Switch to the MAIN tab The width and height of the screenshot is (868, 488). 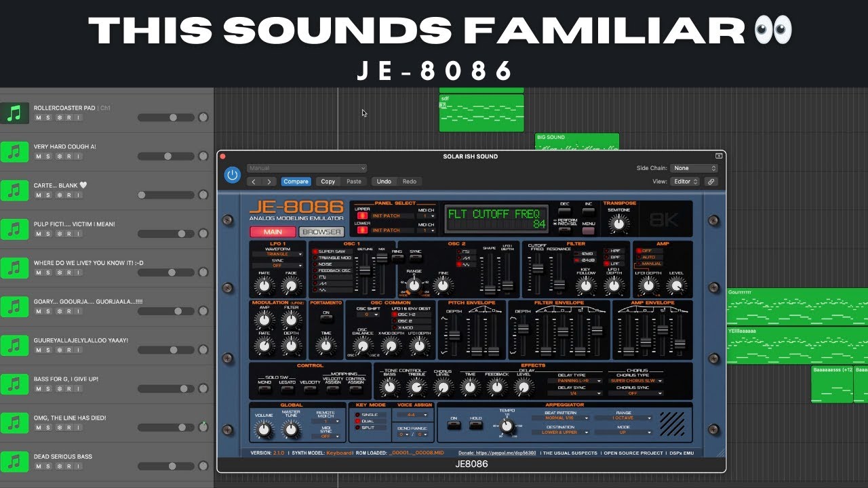pos(273,232)
